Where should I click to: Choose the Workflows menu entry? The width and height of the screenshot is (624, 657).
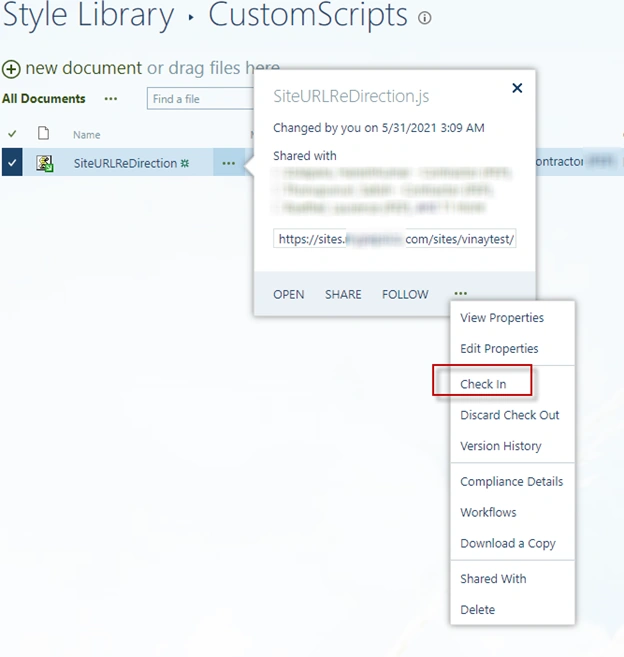coord(488,512)
